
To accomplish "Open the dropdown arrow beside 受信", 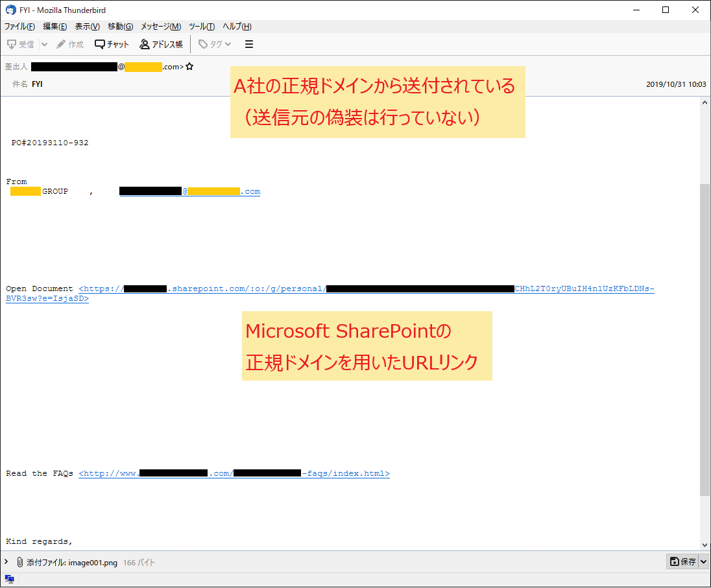I will tap(44, 44).
